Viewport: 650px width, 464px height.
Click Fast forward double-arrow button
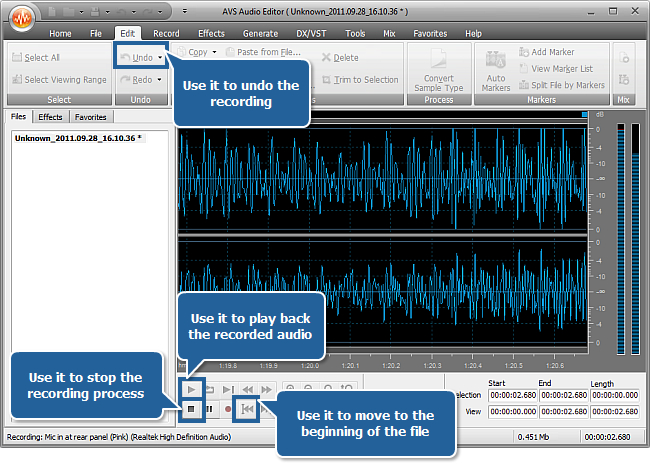pyautogui.click(x=266, y=390)
